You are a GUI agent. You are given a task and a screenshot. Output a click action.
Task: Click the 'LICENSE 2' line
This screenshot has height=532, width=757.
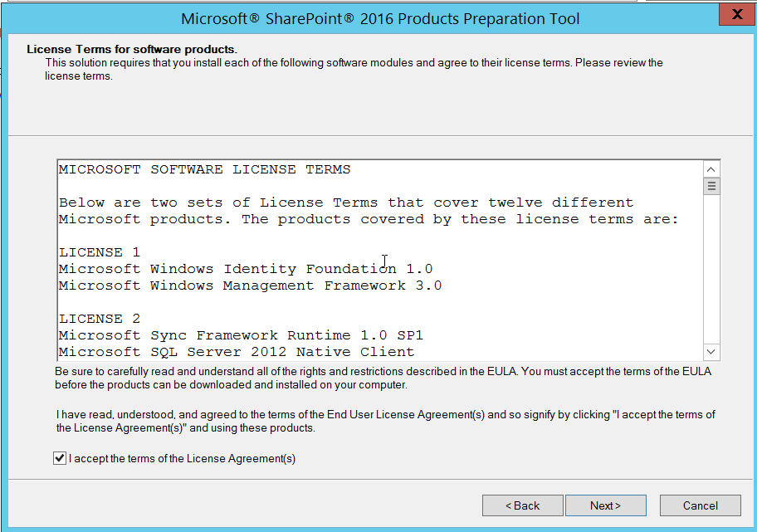(100, 319)
